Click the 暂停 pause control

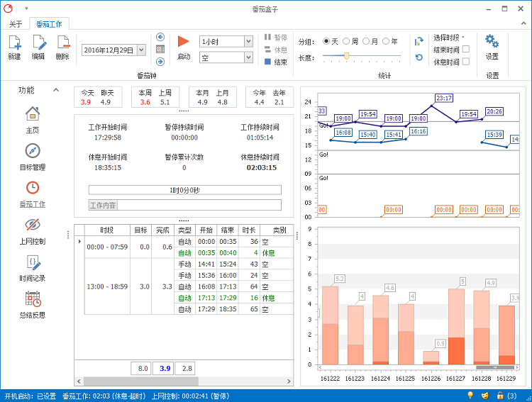coord(276,37)
